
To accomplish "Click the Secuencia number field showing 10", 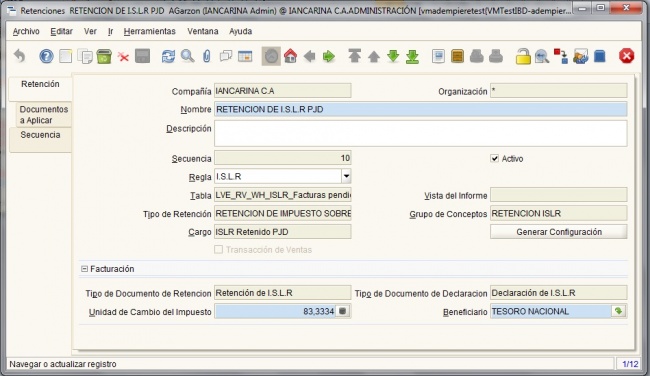I will 283,158.
